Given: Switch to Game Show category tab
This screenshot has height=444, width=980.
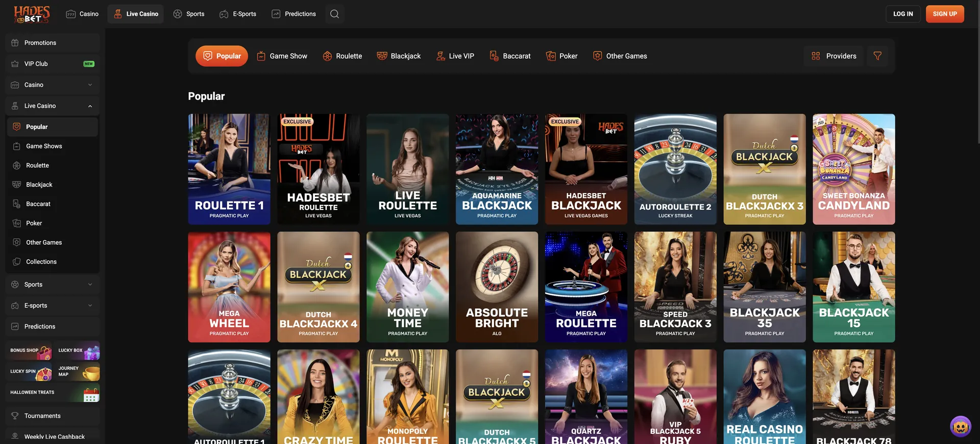Looking at the screenshot, I should pyautogui.click(x=282, y=56).
